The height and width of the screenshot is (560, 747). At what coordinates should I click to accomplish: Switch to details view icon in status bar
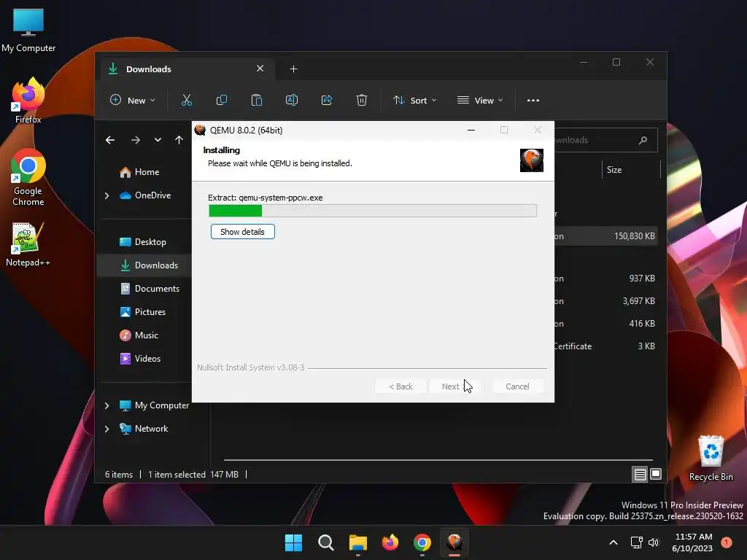pyautogui.click(x=640, y=474)
